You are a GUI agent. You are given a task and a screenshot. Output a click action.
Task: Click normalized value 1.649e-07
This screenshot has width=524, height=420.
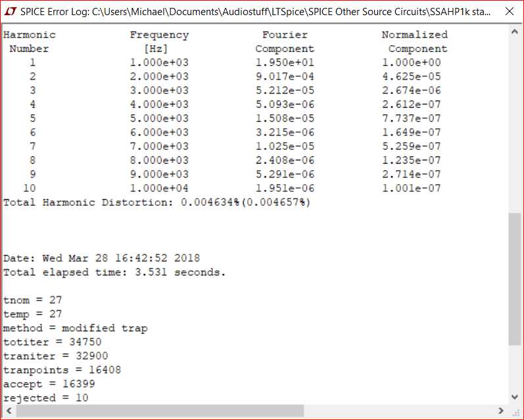coord(412,133)
